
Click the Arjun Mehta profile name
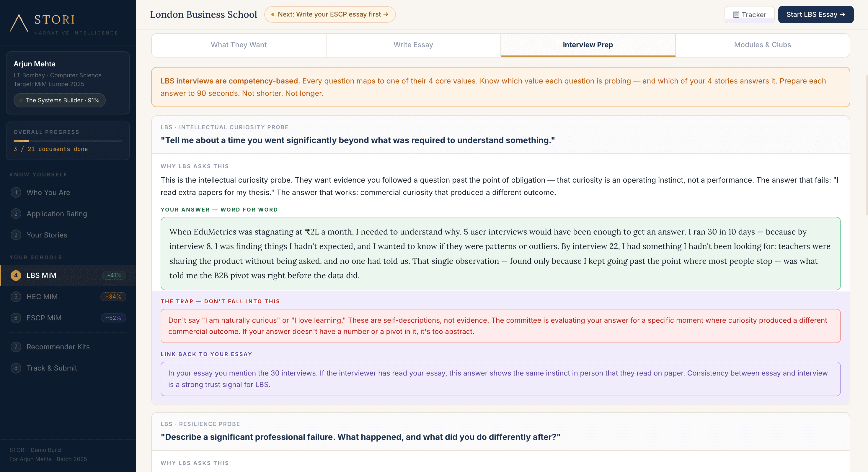click(x=34, y=64)
